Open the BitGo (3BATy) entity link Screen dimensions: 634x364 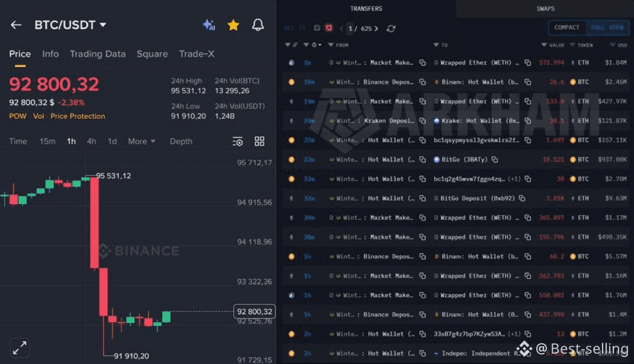tap(460, 160)
